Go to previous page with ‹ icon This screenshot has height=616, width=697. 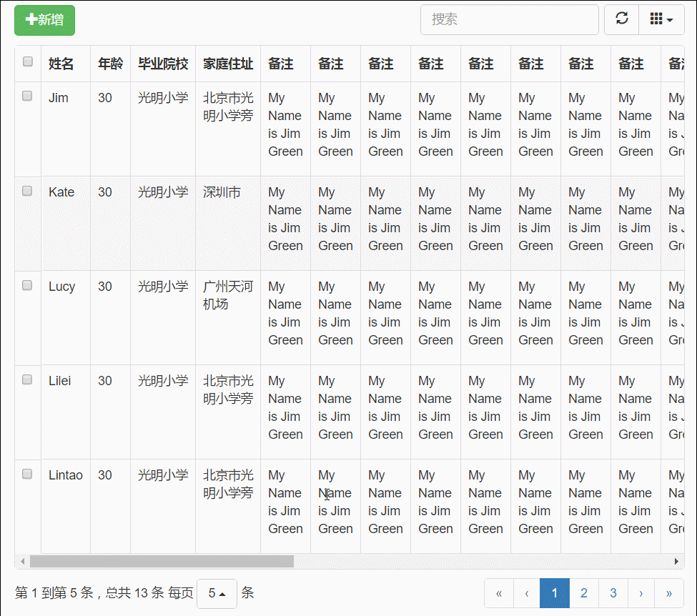pyautogui.click(x=527, y=593)
